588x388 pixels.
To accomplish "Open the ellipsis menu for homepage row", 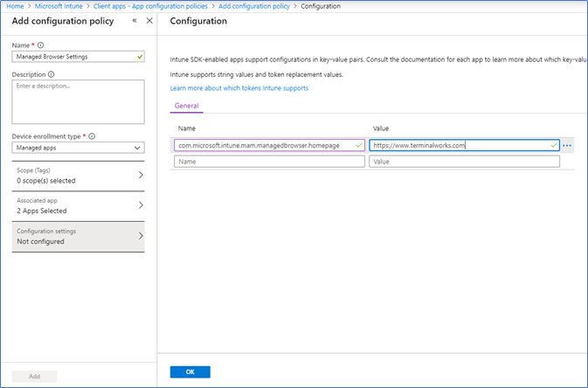I will click(x=567, y=146).
